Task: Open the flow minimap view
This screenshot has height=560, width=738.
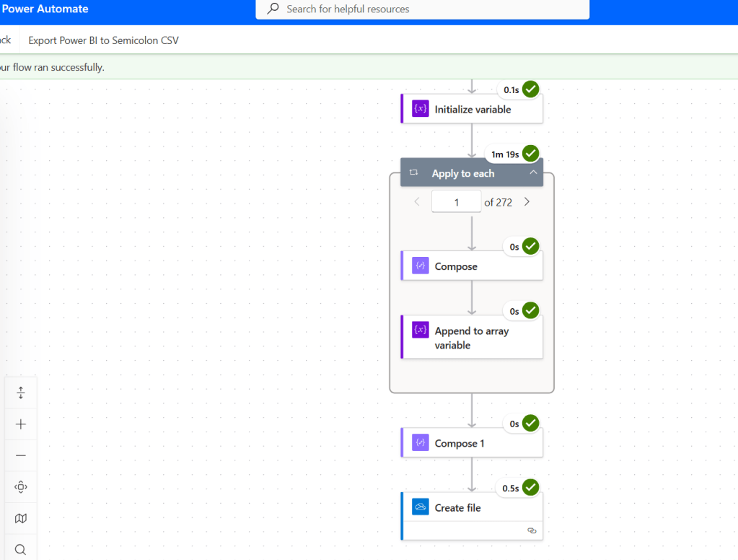Action: coord(19,518)
